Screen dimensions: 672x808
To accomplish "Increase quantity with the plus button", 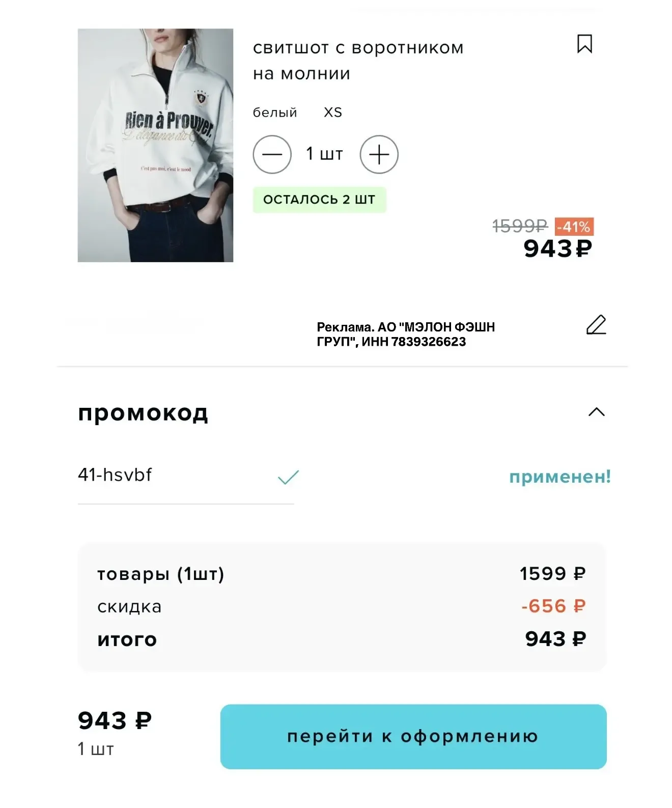I will tap(379, 154).
